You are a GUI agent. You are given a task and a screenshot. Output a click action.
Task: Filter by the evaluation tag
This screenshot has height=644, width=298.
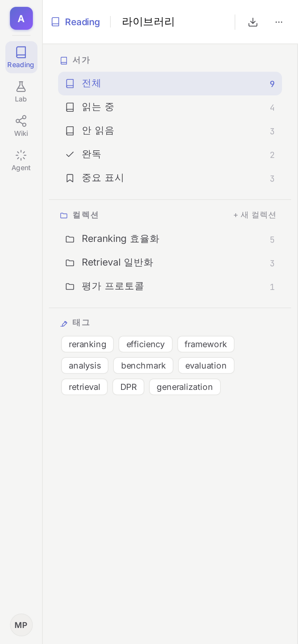[x=206, y=365]
